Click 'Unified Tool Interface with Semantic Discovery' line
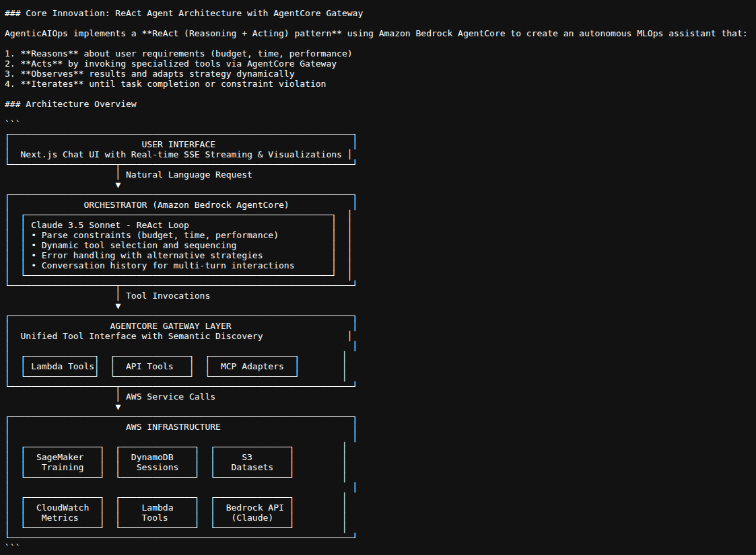 coord(142,336)
